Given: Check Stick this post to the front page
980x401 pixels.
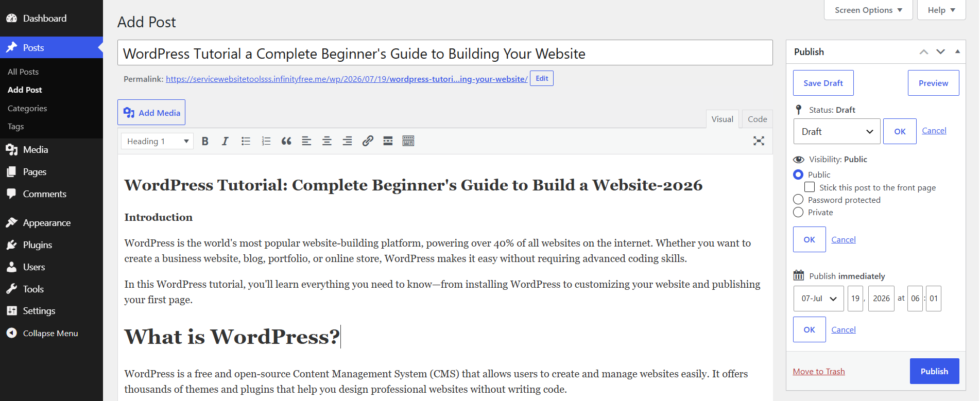Looking at the screenshot, I should click(x=810, y=187).
